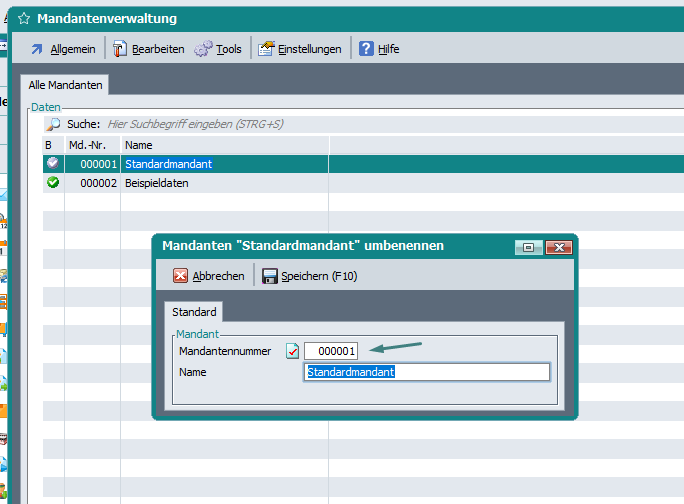The width and height of the screenshot is (684, 504).
Task: Maximize the rename dialog window
Action: [x=528, y=247]
